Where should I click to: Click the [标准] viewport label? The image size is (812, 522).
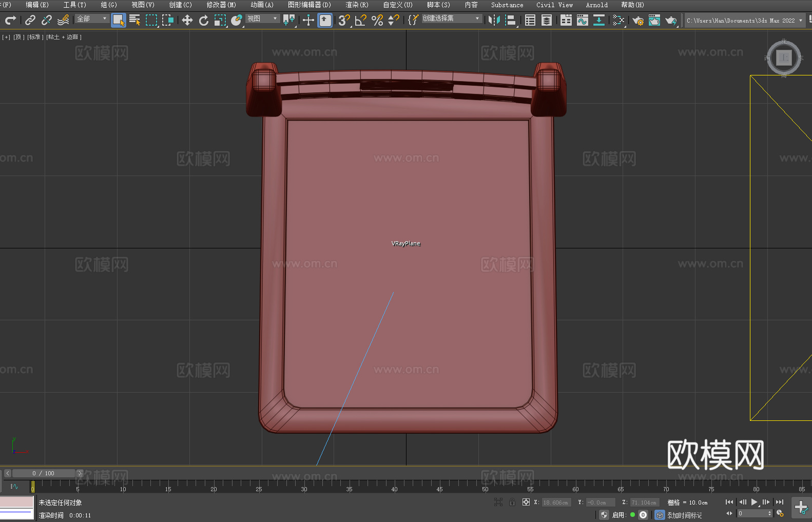click(35, 37)
